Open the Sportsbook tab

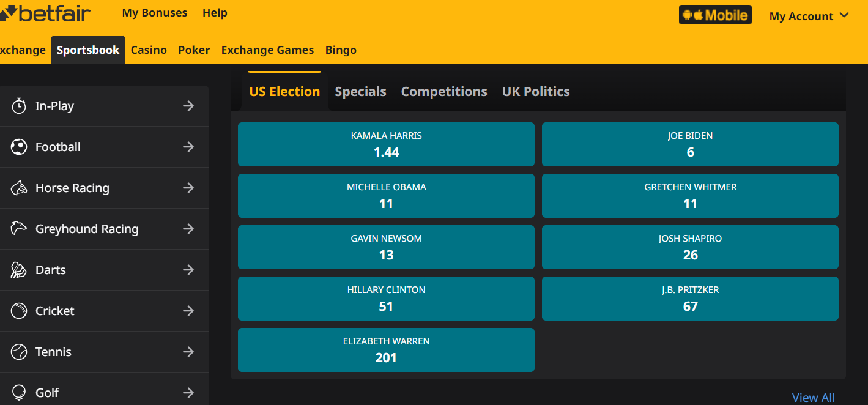(88, 50)
